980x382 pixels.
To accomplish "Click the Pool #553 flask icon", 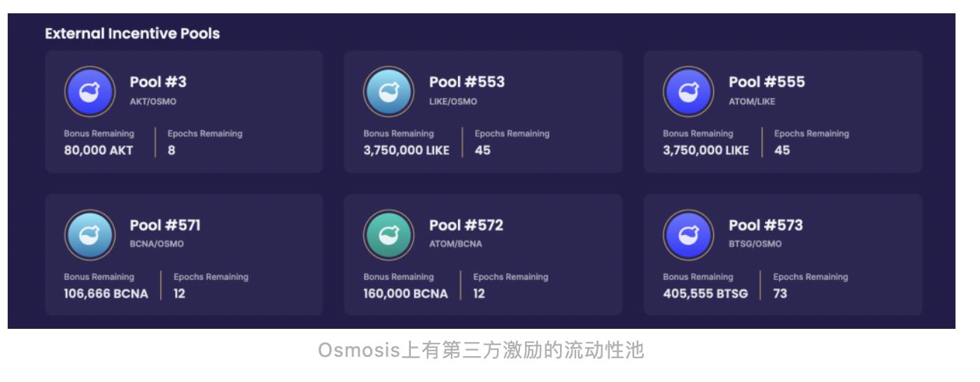I will (389, 92).
